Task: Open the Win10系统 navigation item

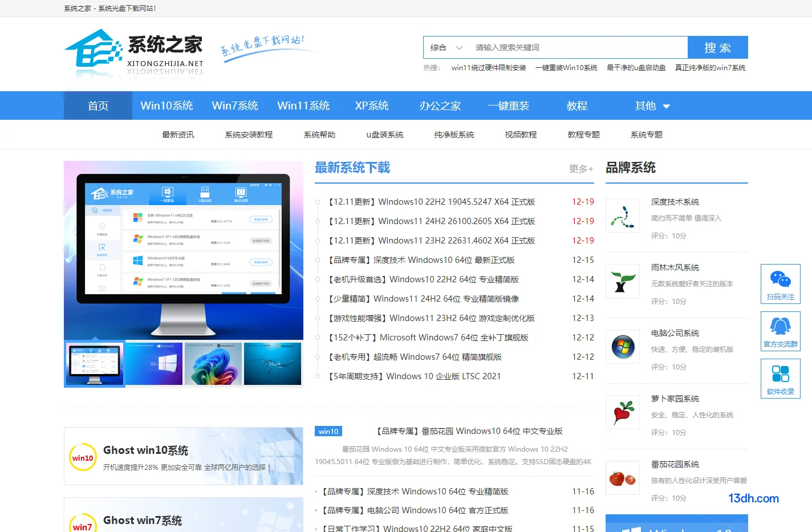Action: [x=167, y=105]
